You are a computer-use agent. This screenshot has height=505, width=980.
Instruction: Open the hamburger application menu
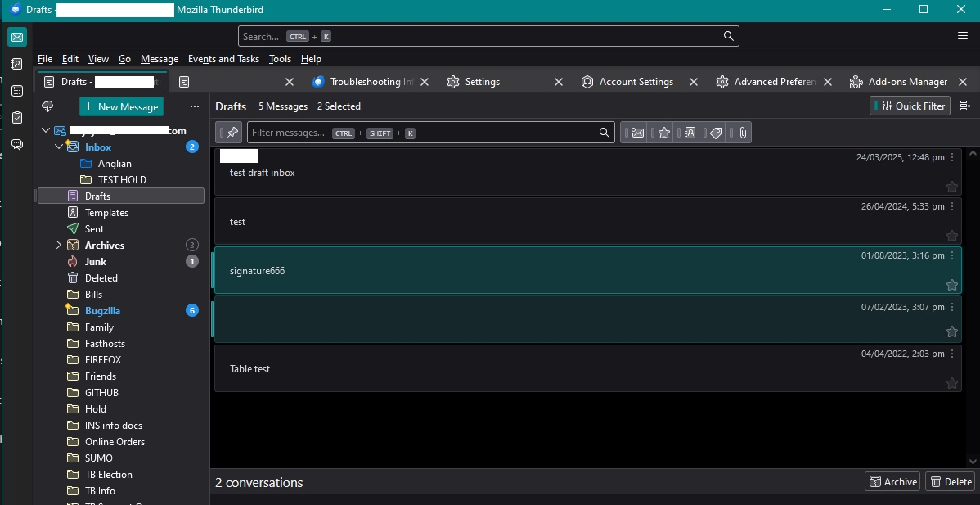[963, 36]
